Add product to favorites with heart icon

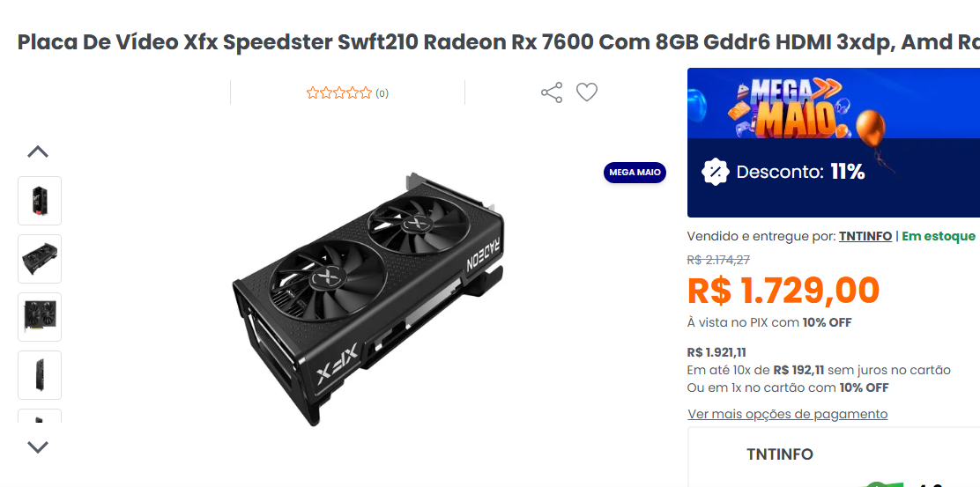(586, 92)
